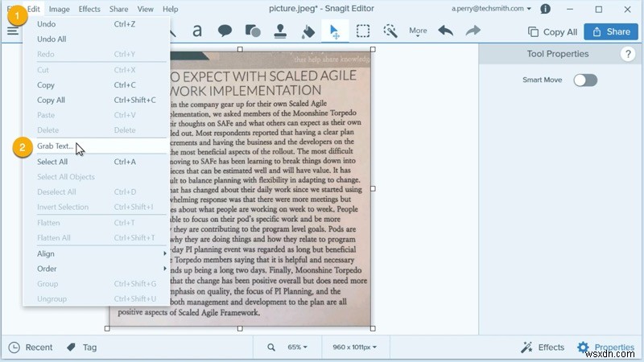
Task: Choose Undo All from the Edit menu
Action: pos(97,39)
